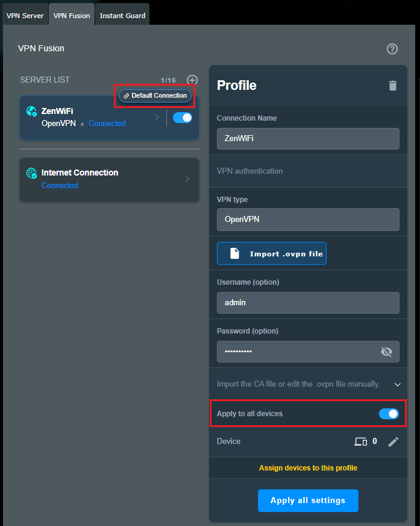
Task: Click the 1/16 server count
Action: click(168, 80)
